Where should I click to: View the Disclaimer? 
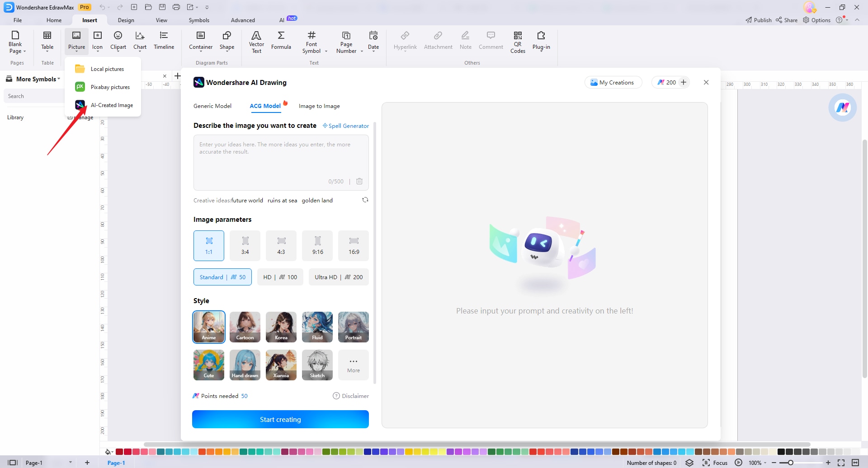(x=351, y=396)
